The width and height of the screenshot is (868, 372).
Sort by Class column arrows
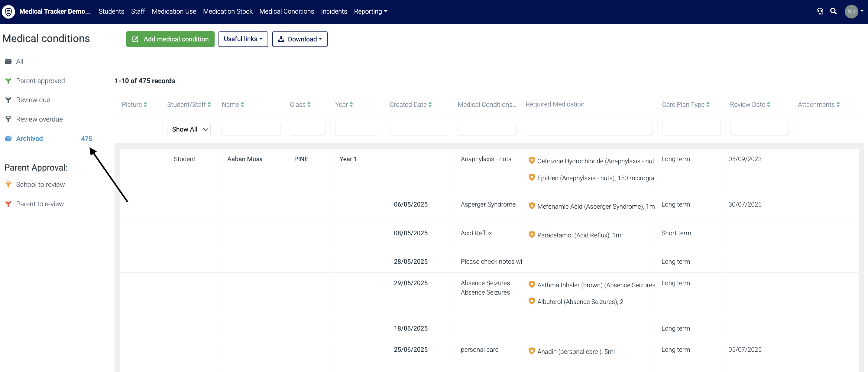tap(309, 105)
